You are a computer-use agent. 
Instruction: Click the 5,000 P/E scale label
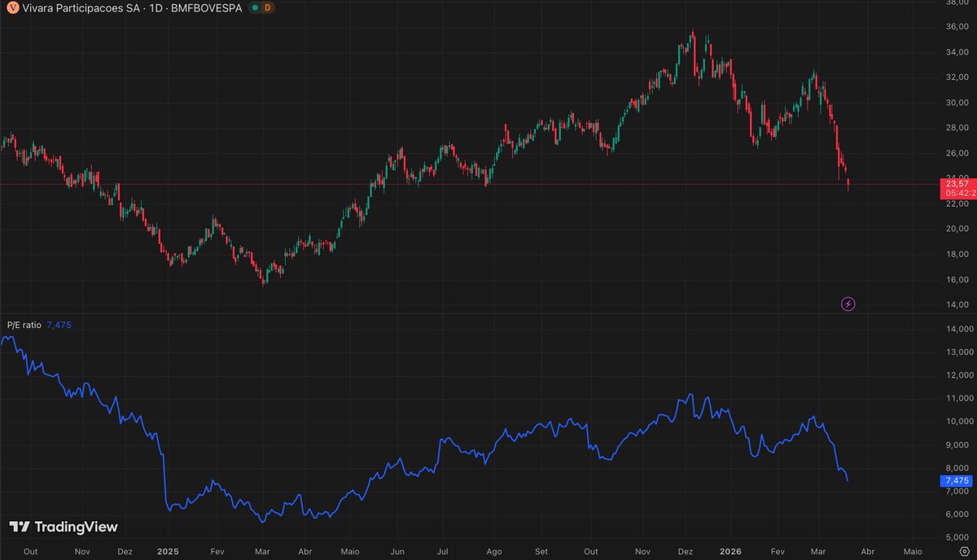[957, 538]
